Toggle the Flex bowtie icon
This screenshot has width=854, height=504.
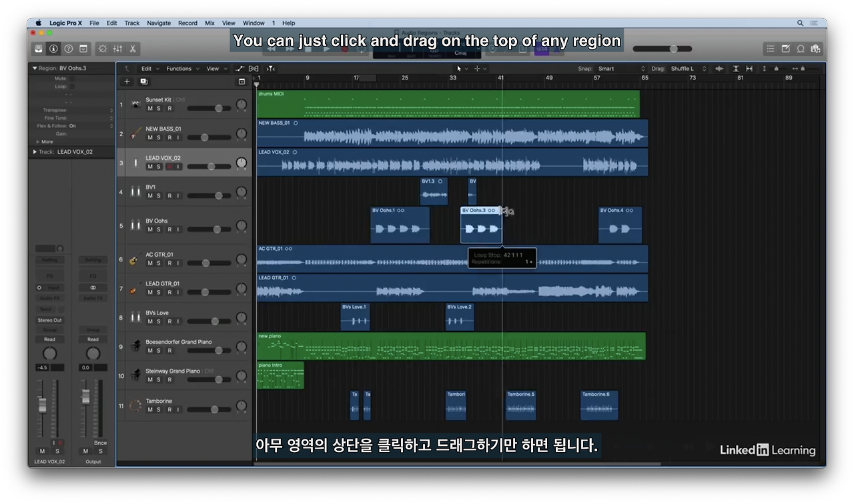[x=254, y=69]
